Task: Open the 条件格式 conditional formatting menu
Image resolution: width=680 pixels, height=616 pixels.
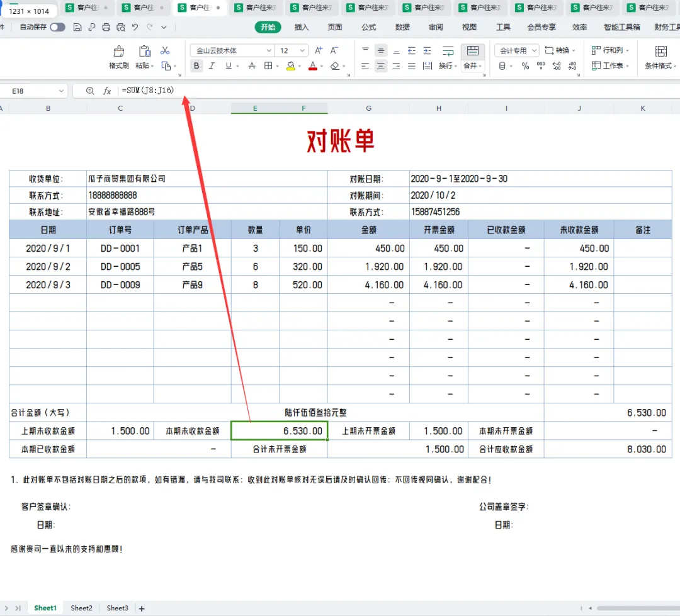Action: click(660, 57)
